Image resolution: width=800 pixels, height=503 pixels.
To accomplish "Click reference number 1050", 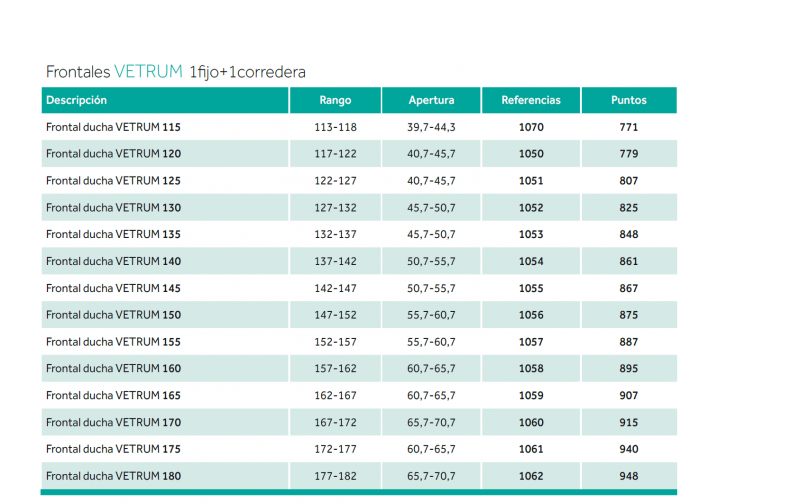I will click(531, 154).
